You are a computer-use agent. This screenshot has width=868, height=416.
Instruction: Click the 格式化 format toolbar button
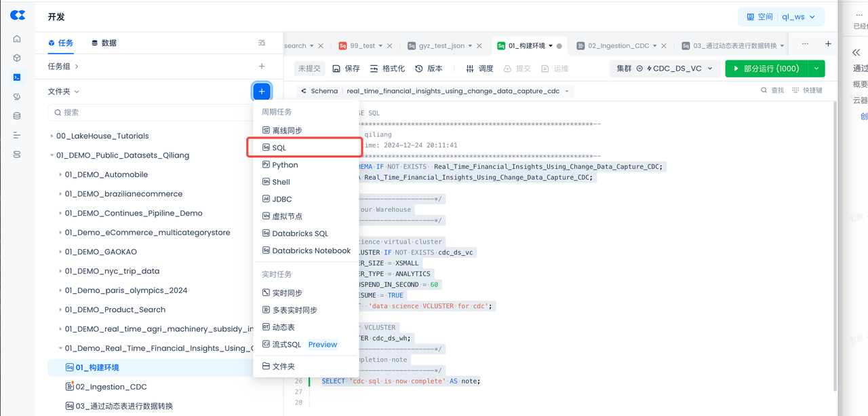387,69
